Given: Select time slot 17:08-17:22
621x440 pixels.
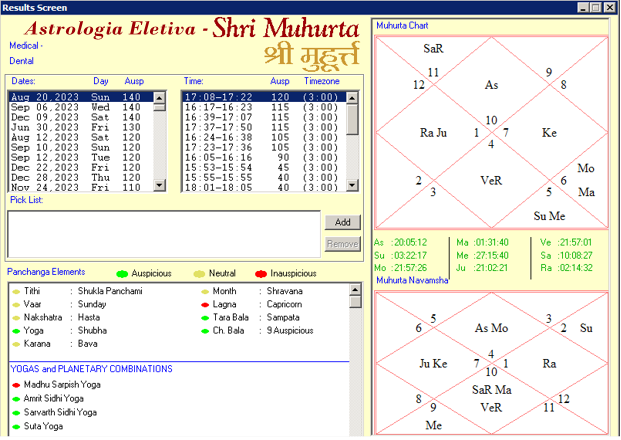Looking at the screenshot, I should (264, 97).
